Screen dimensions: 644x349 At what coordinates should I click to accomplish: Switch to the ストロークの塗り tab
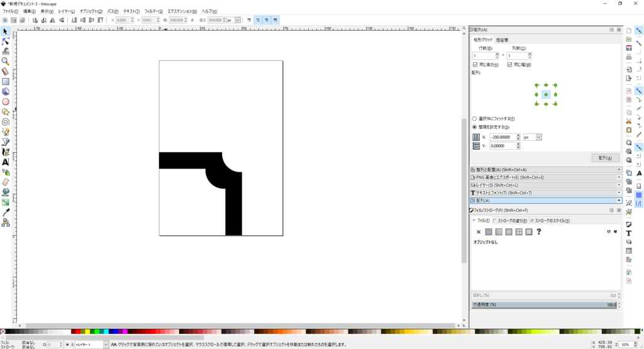(509, 221)
